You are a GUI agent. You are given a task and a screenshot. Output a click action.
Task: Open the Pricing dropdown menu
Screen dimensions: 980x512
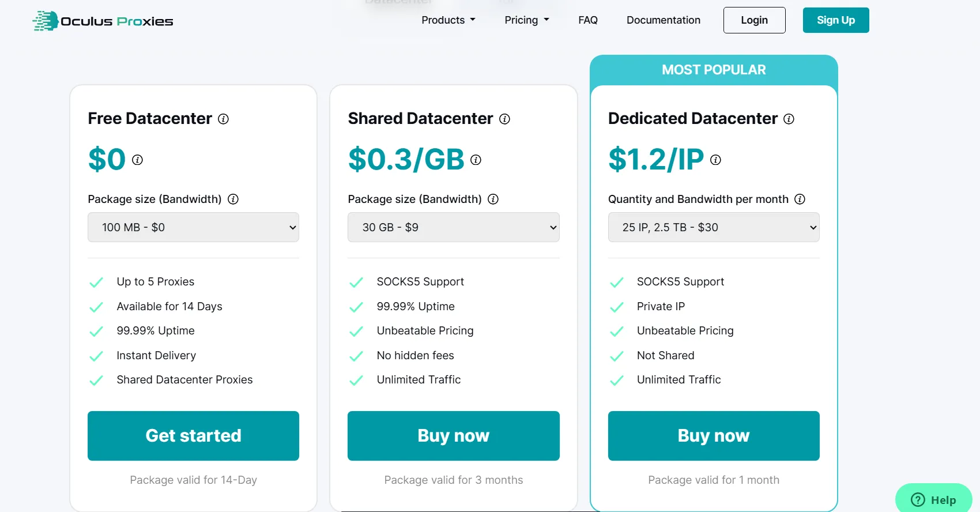[527, 20]
